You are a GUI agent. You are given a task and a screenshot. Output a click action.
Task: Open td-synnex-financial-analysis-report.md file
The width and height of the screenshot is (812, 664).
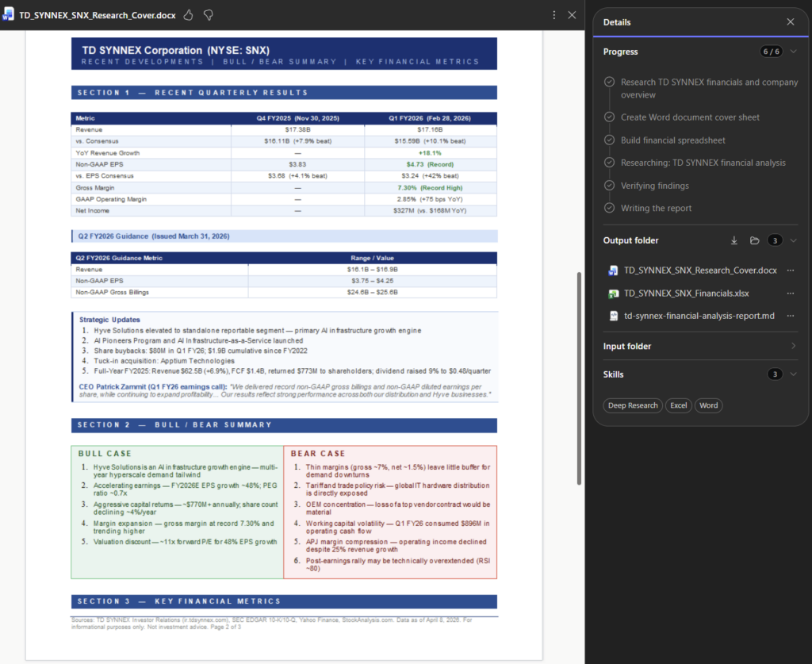[699, 316]
